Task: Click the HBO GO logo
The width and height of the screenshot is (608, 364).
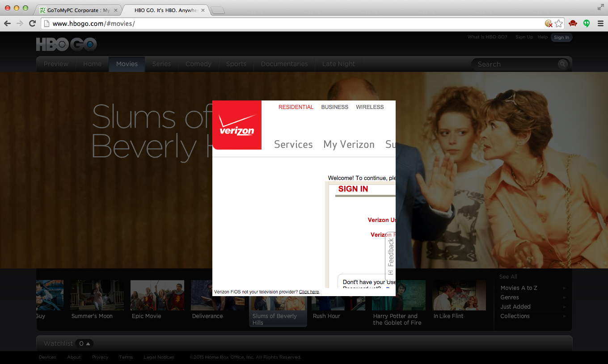Action: (x=67, y=44)
